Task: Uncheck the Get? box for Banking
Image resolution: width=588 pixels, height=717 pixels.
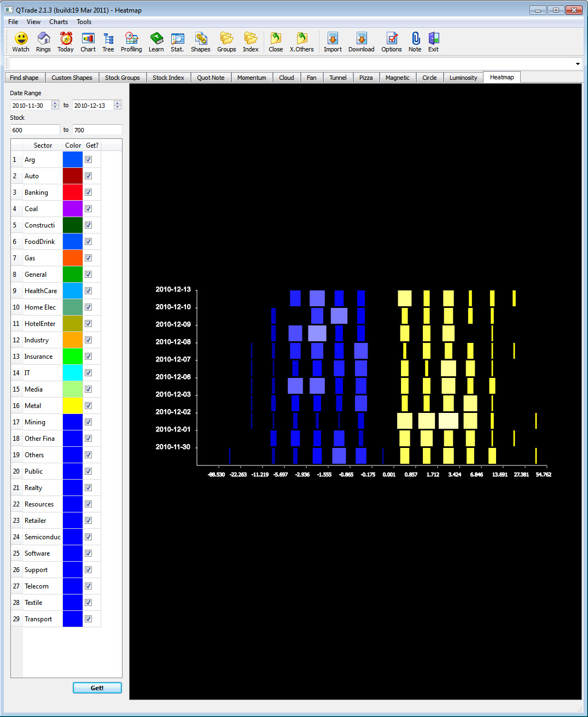Action: [88, 192]
